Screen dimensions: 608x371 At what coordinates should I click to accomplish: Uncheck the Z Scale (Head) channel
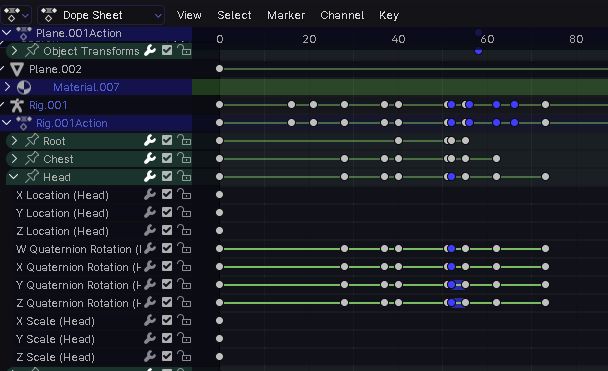167,357
